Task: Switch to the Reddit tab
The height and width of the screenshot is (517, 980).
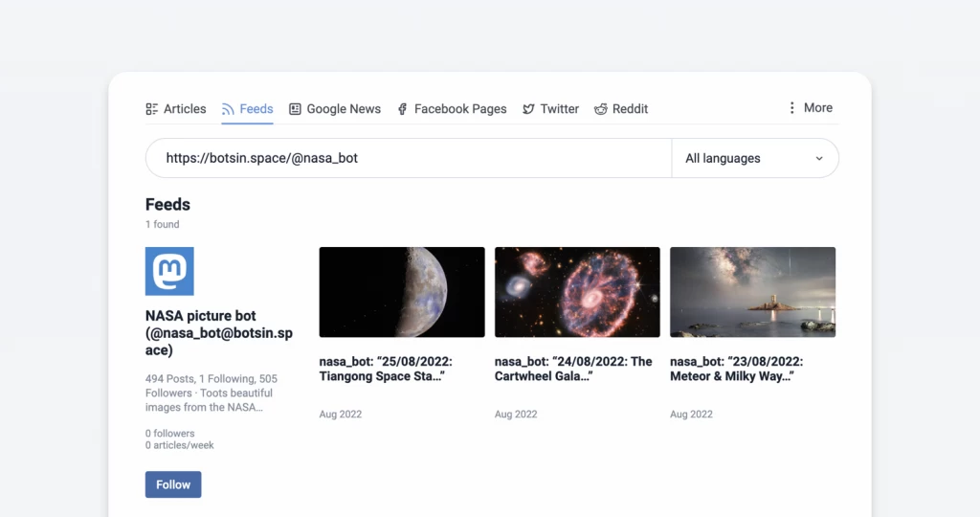Action: 630,109
